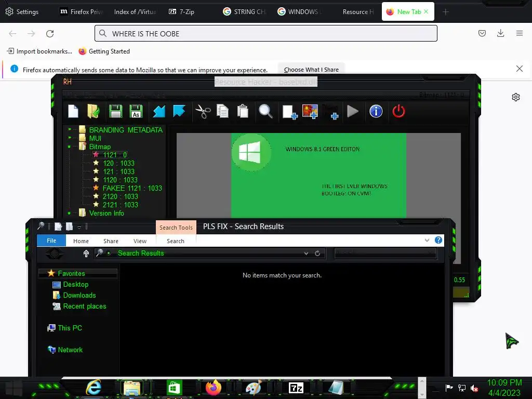Switch to the Index of /Virtual browser tab

135,11
